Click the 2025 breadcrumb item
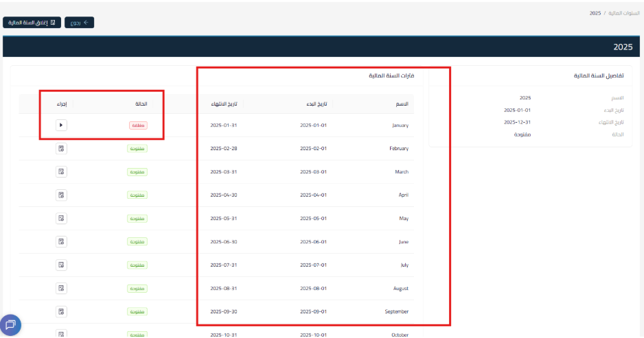 tap(595, 13)
